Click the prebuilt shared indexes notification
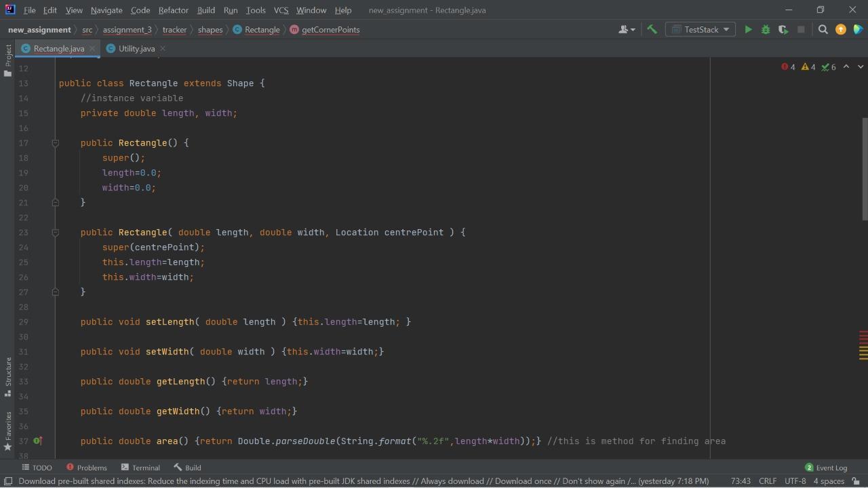Viewport: 868px width, 488px height. click(x=363, y=481)
